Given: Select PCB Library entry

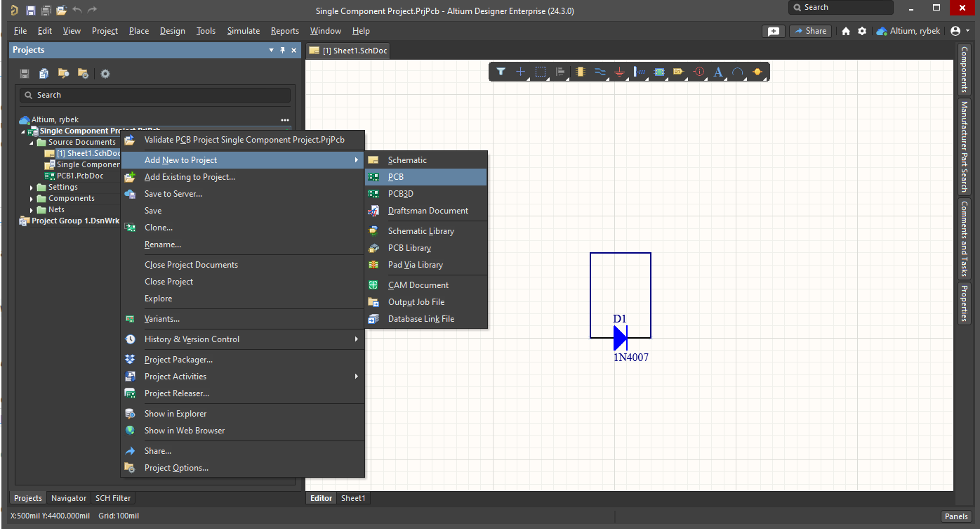Looking at the screenshot, I should coord(425,248).
